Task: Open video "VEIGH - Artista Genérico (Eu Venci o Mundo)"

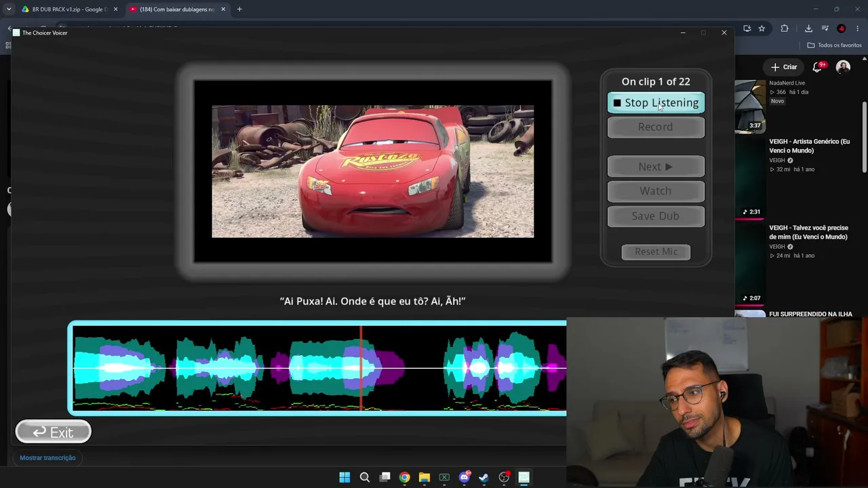Action: click(809, 146)
